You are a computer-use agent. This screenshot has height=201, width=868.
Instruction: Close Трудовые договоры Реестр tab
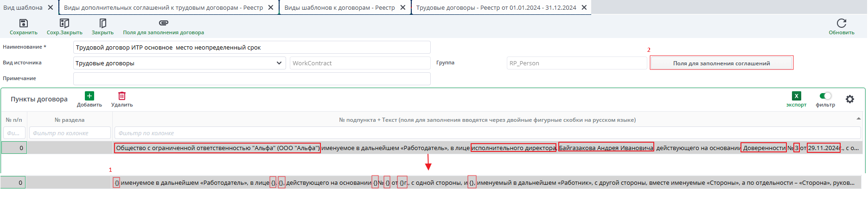click(x=584, y=7)
